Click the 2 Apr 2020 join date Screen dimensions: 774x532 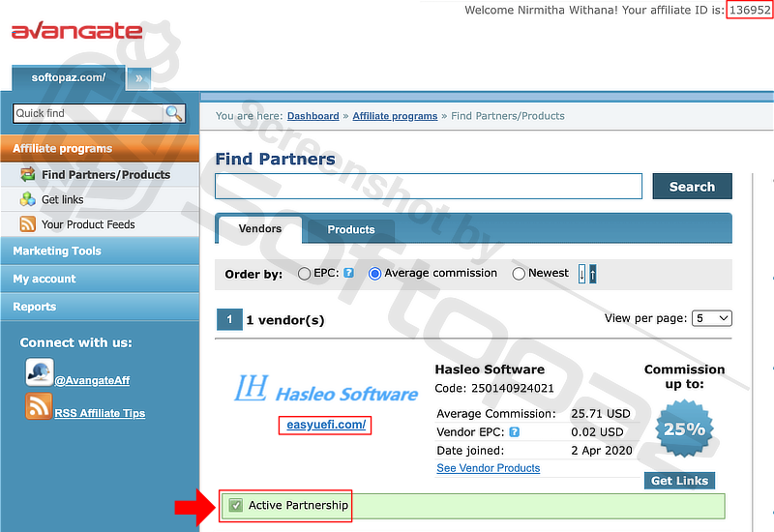coord(602,451)
